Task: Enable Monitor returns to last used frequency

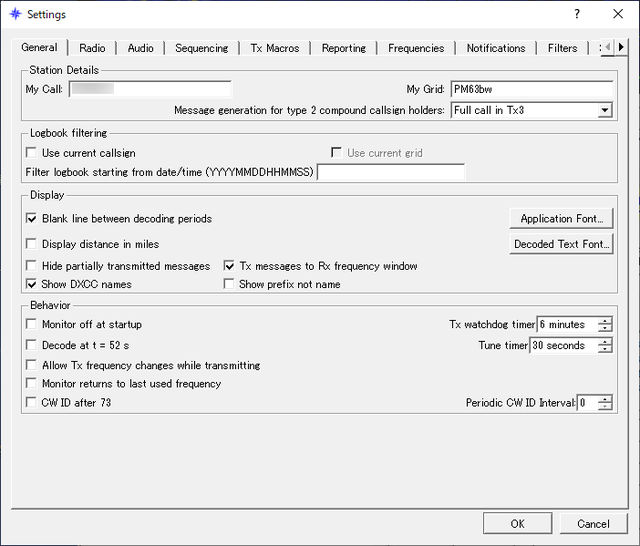Action: [31, 383]
